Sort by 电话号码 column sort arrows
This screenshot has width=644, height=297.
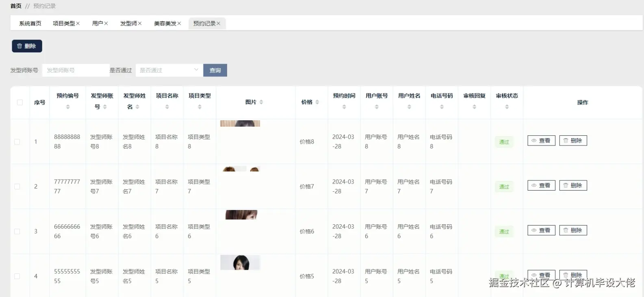442,107
